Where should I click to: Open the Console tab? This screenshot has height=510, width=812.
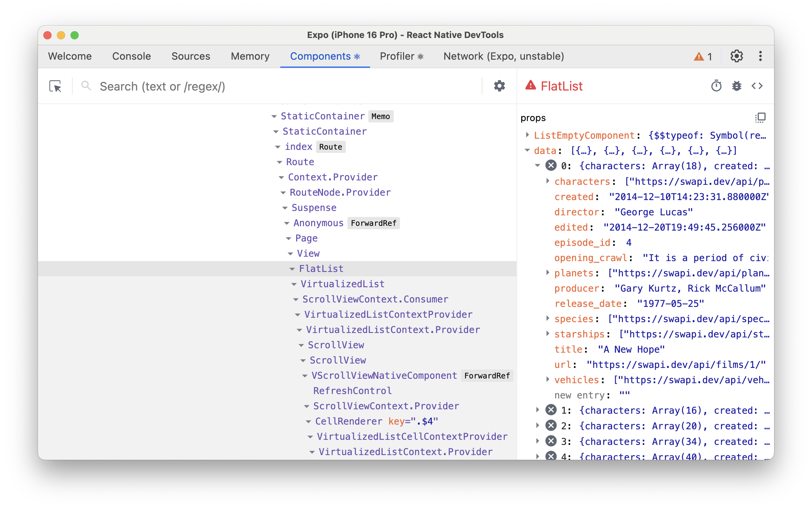pyautogui.click(x=131, y=56)
